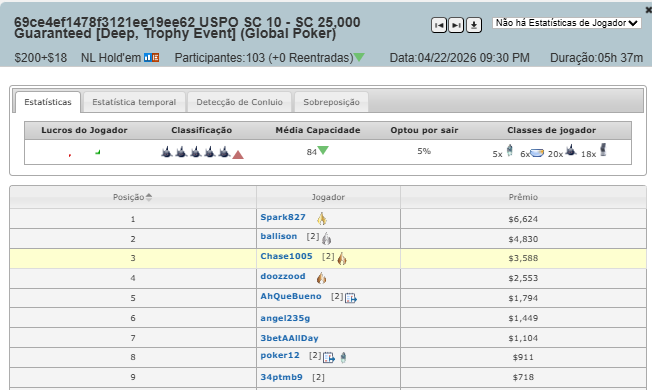Sort the table by Posição column
The height and width of the screenshot is (390, 652).
pyautogui.click(x=133, y=197)
